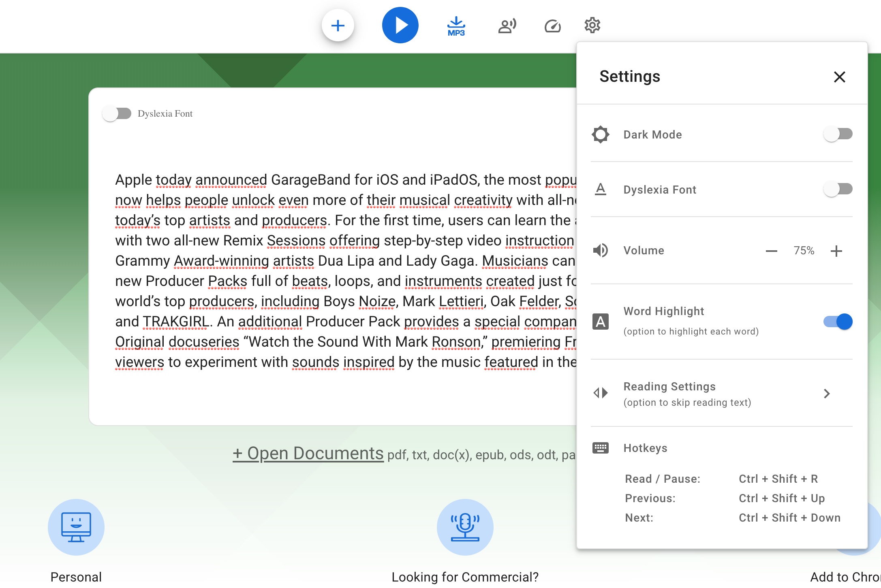This screenshot has width=881, height=588.
Task: Disable the Word Highlight switch
Action: click(838, 322)
